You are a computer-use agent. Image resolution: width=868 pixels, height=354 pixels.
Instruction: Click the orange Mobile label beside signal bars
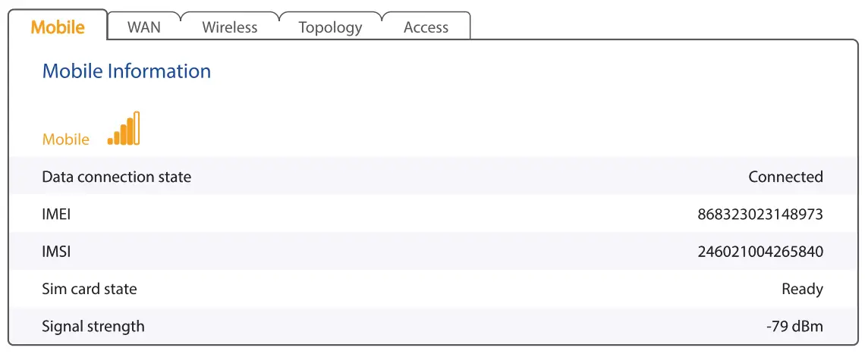pos(66,139)
